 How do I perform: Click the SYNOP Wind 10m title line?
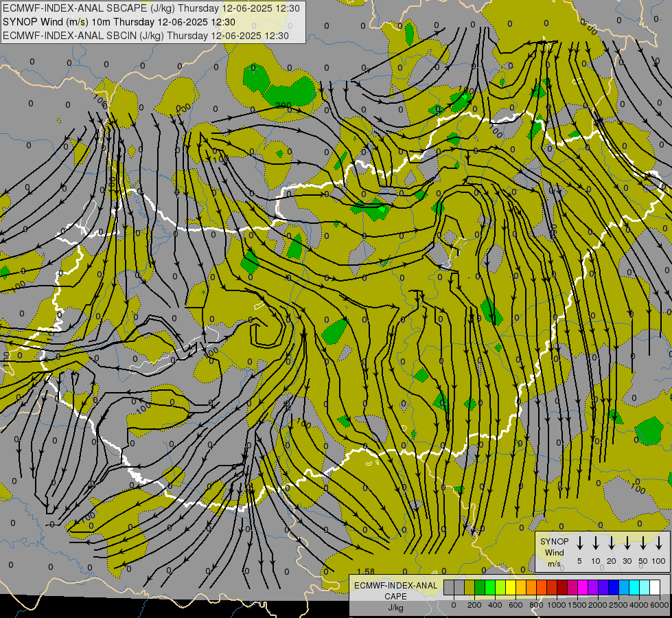[x=119, y=22]
